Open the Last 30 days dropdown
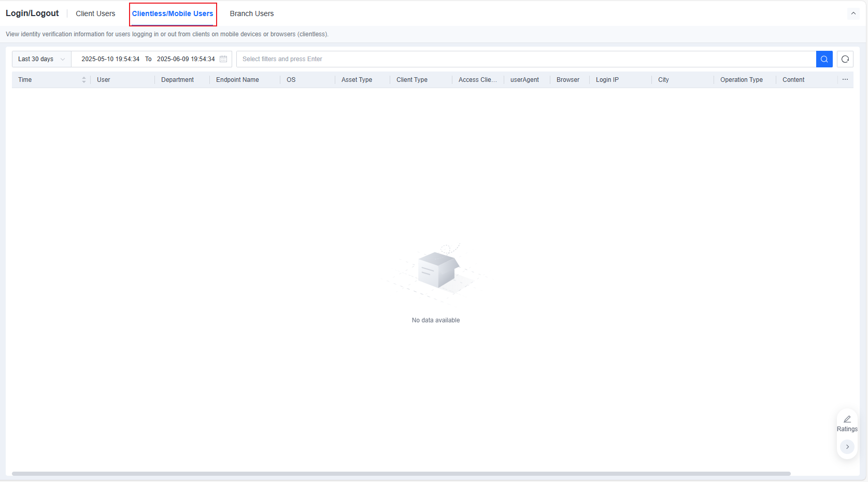 (x=41, y=59)
